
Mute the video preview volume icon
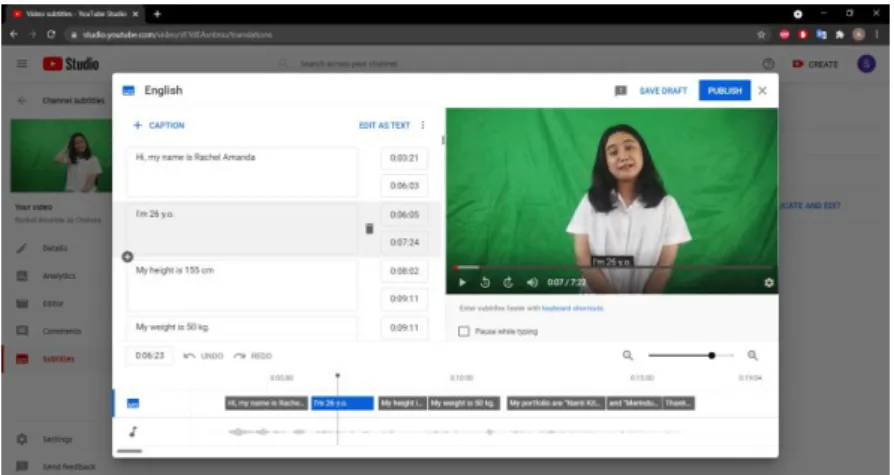(x=532, y=282)
